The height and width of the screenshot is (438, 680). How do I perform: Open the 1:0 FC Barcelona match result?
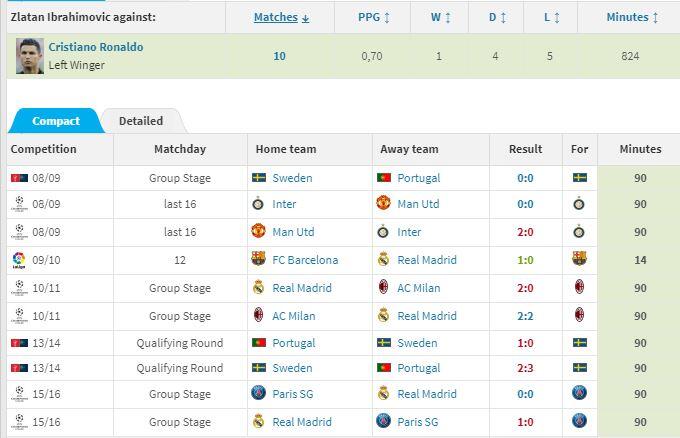pyautogui.click(x=525, y=260)
